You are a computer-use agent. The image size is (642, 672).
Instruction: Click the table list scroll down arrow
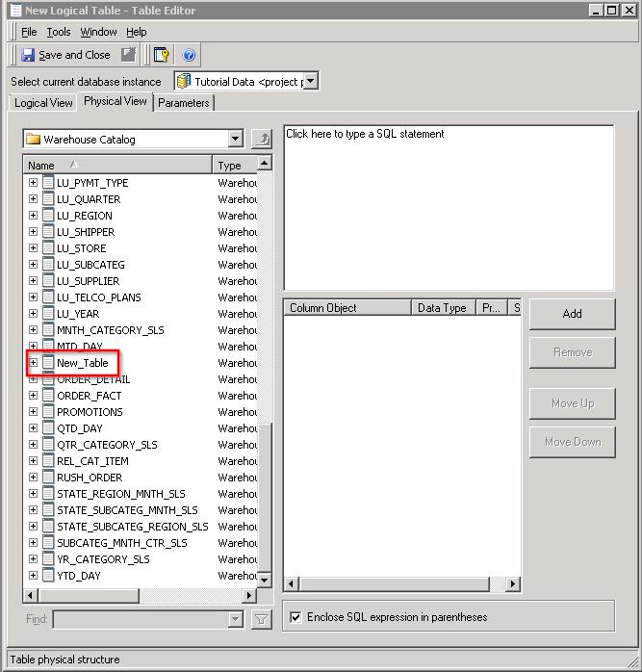coord(265,581)
